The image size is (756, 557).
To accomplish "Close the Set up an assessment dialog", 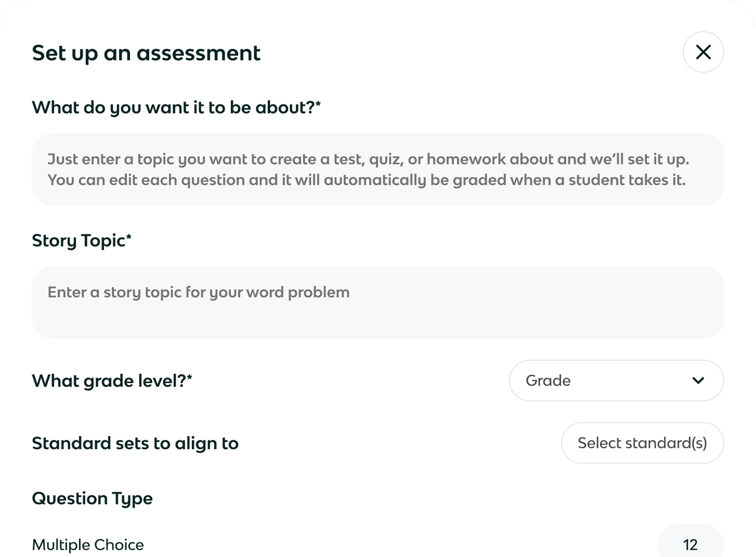I will coord(703,52).
